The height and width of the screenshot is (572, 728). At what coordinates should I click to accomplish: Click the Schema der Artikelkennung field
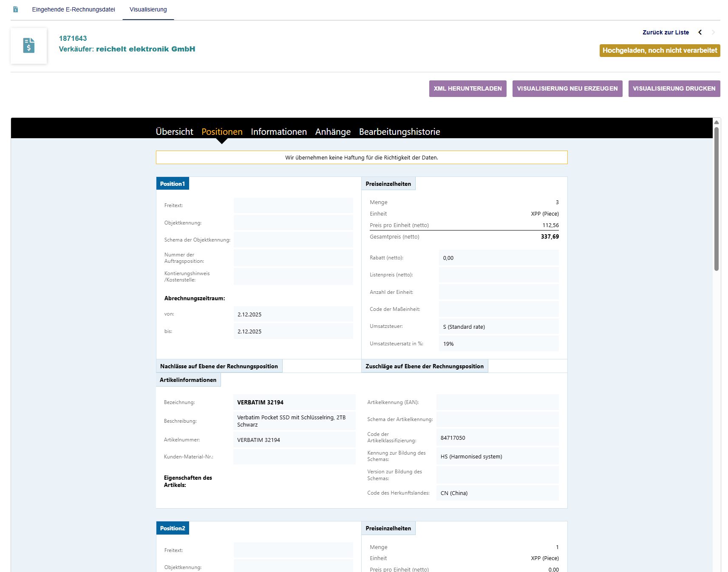(498, 419)
